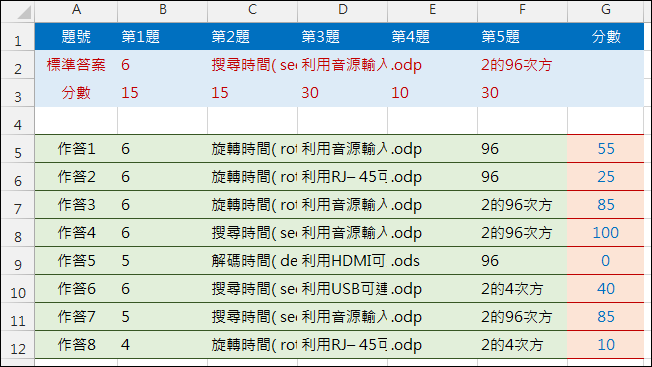Select score value 10 under 第4題

[432, 93]
